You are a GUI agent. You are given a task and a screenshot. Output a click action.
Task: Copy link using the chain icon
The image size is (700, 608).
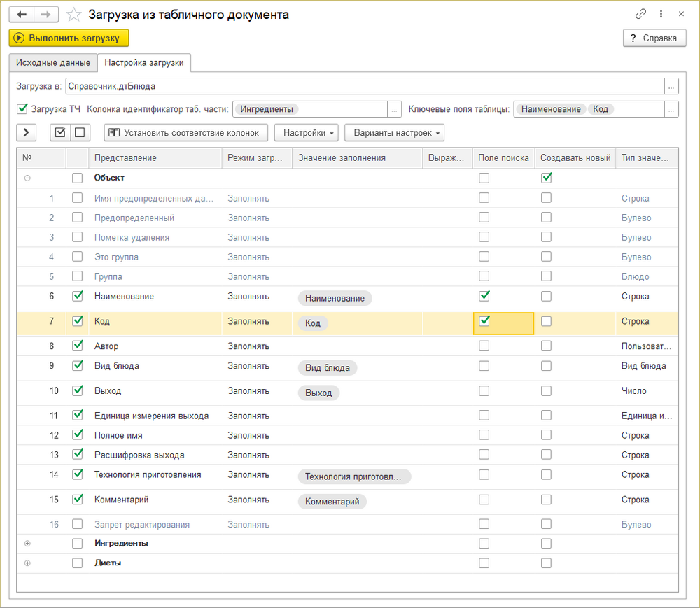(x=640, y=14)
